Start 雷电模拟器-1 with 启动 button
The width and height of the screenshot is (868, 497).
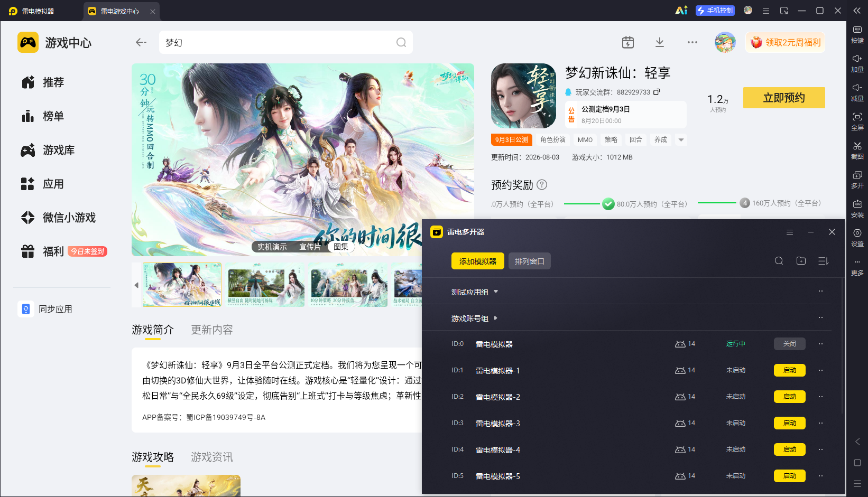(x=790, y=370)
